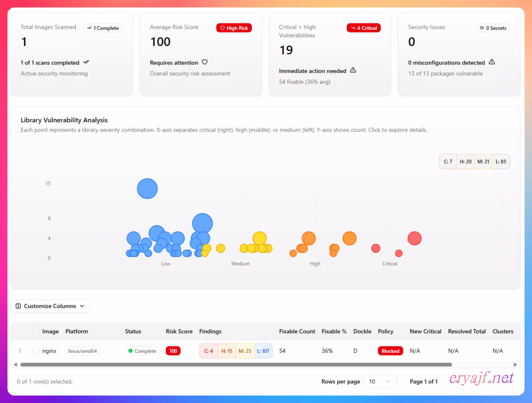
Task: Click the last page double-arrow button
Action: pyautogui.click(x=507, y=382)
